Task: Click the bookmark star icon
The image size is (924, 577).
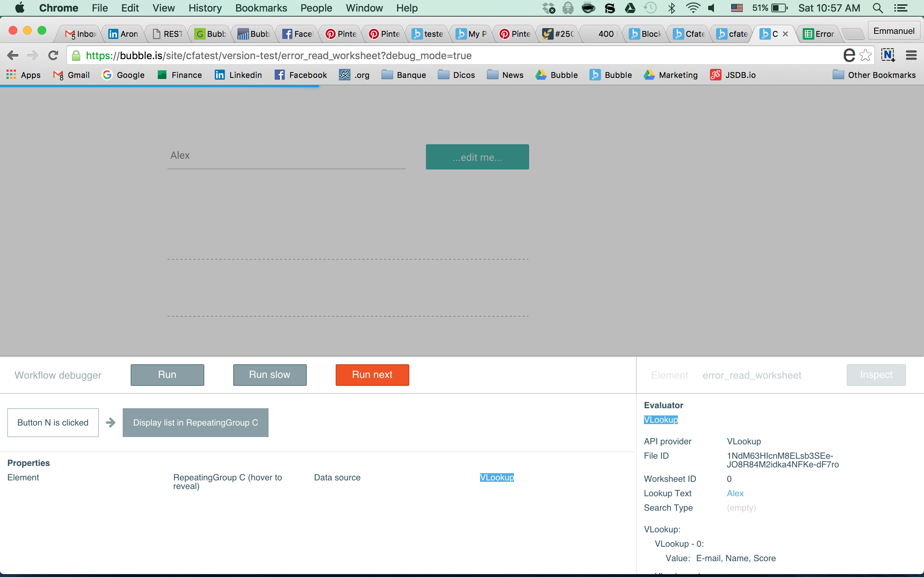Action: [x=865, y=56]
